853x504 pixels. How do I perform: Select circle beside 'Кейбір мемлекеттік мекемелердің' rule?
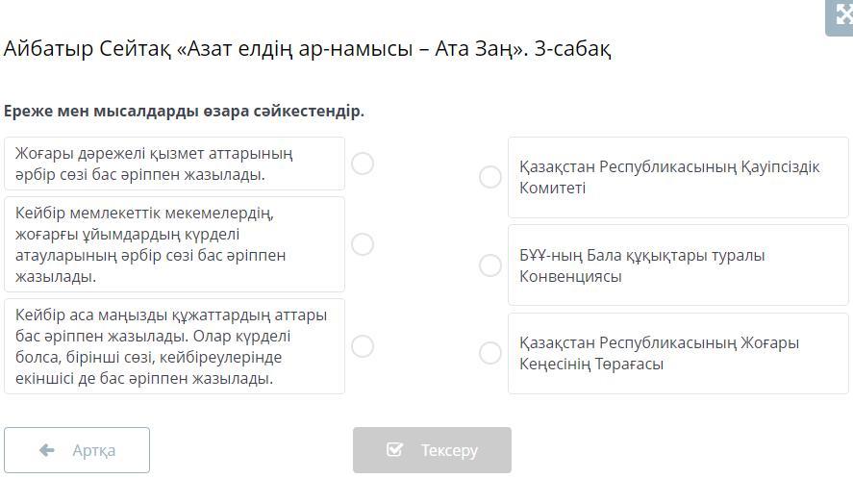tap(363, 244)
